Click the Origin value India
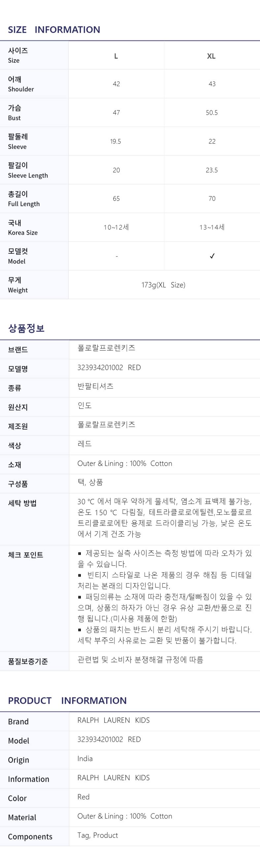The height and width of the screenshot is (868, 260). pos(85,759)
